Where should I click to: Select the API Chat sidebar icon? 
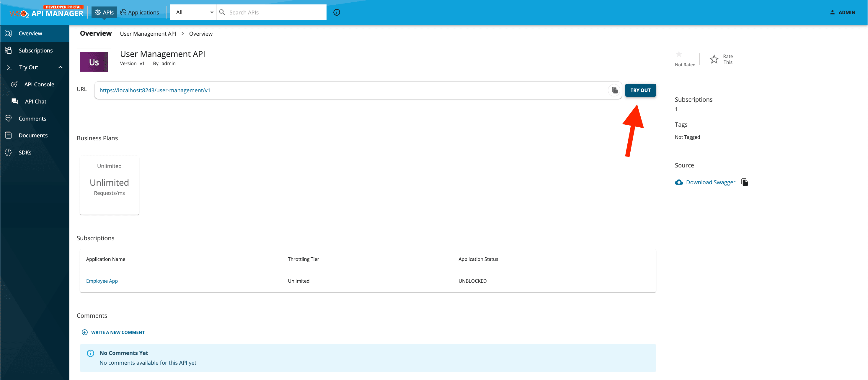(14, 101)
